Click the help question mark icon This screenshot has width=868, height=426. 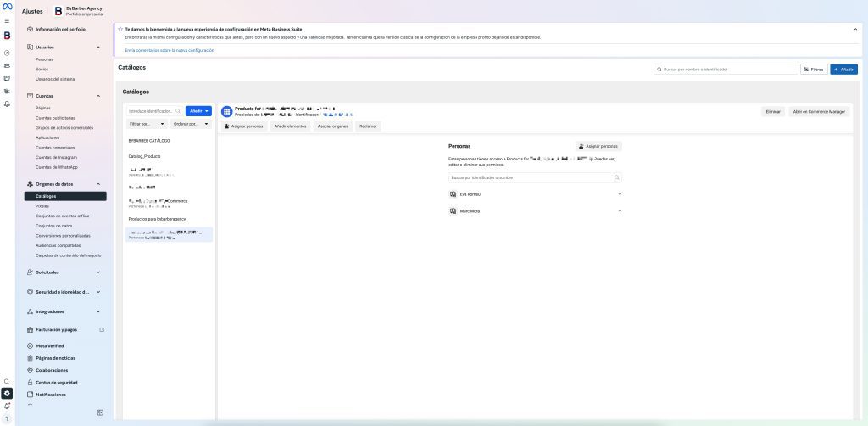tap(7, 419)
